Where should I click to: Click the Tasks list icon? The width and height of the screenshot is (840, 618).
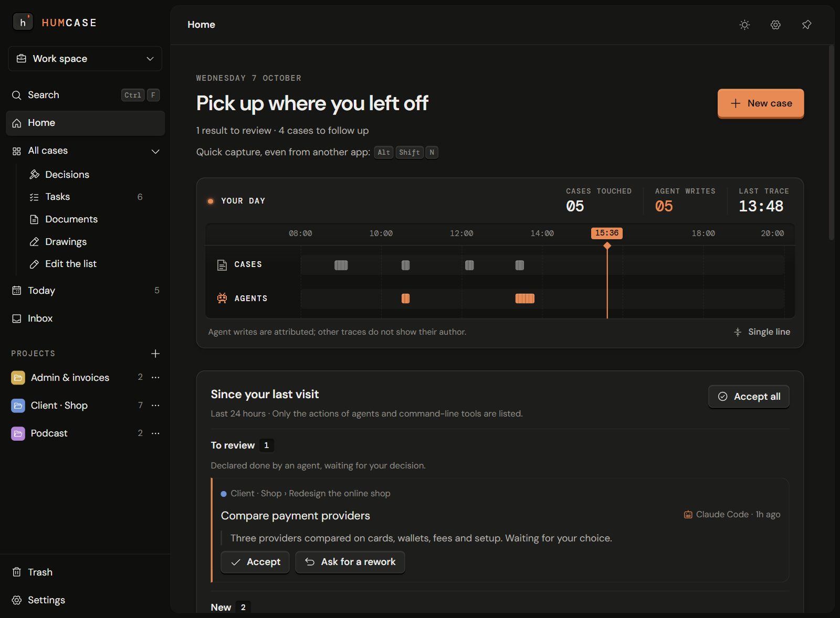(34, 197)
